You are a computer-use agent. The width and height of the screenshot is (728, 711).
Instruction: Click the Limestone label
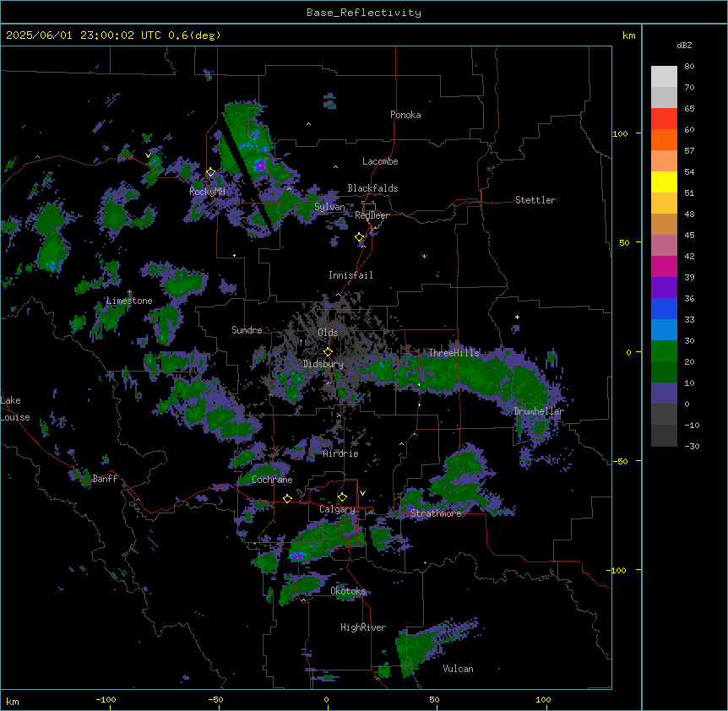(x=129, y=301)
